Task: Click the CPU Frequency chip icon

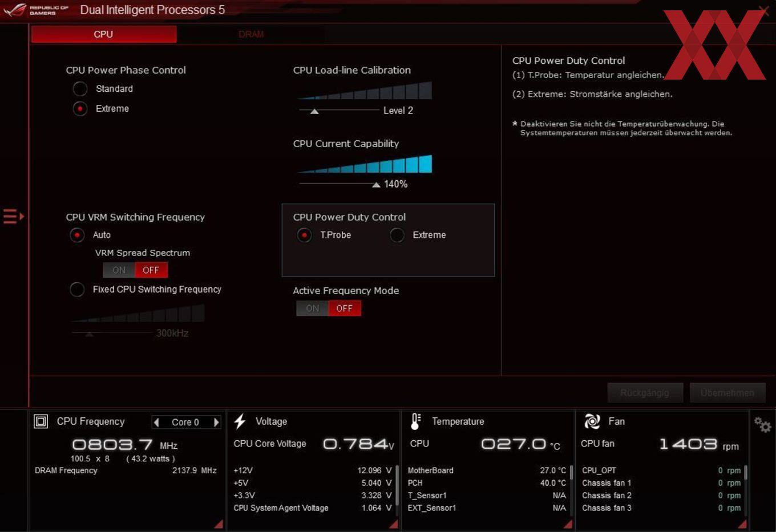Action: pyautogui.click(x=41, y=421)
